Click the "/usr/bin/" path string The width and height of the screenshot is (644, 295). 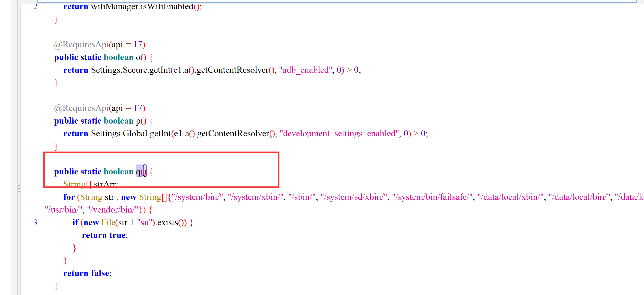(63, 210)
